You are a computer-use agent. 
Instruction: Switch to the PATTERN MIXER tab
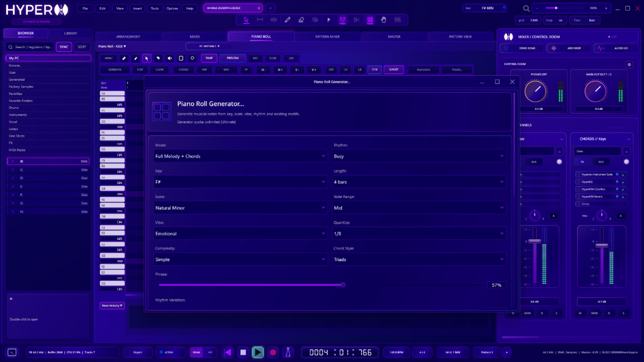[327, 37]
